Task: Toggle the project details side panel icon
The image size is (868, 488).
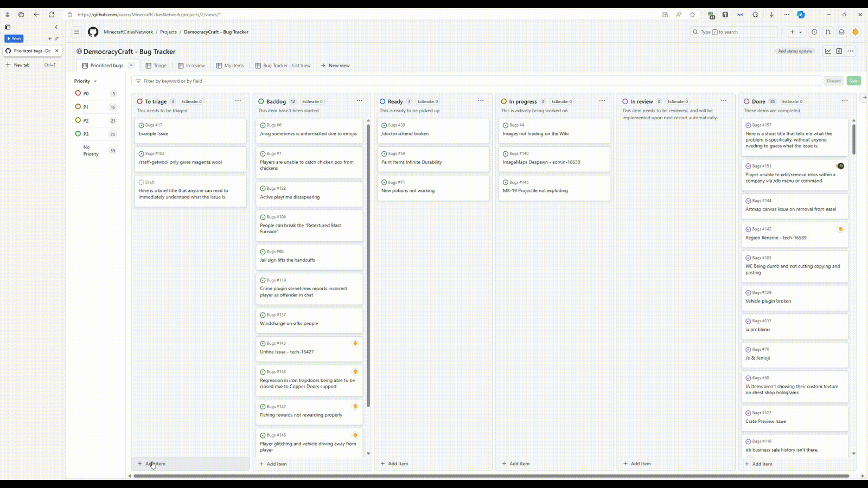Action: click(x=839, y=51)
